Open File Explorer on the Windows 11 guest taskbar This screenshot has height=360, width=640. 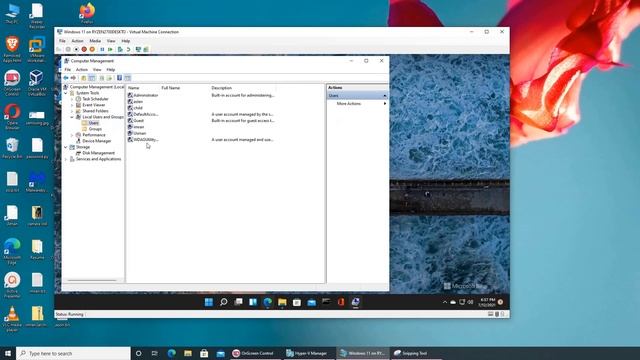(x=282, y=302)
